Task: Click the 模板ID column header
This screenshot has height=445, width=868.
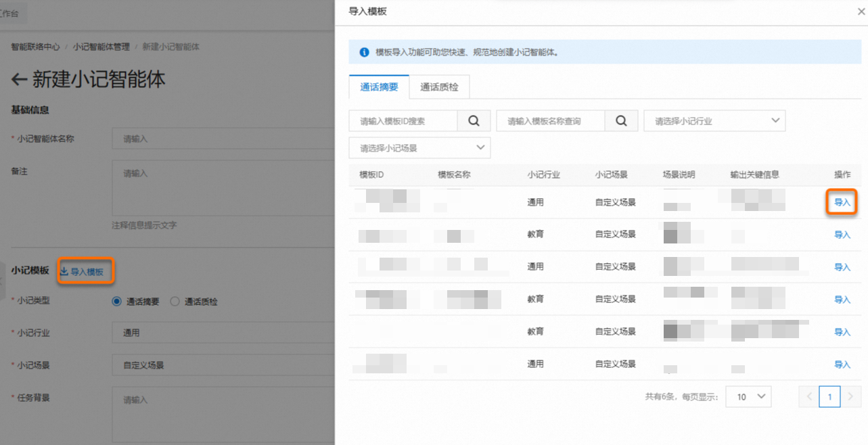Action: [x=371, y=174]
